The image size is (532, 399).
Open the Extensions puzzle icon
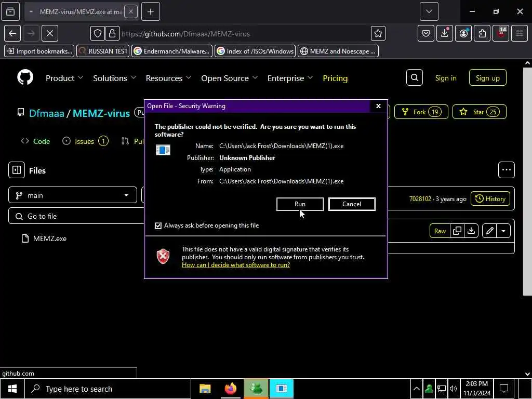click(482, 33)
